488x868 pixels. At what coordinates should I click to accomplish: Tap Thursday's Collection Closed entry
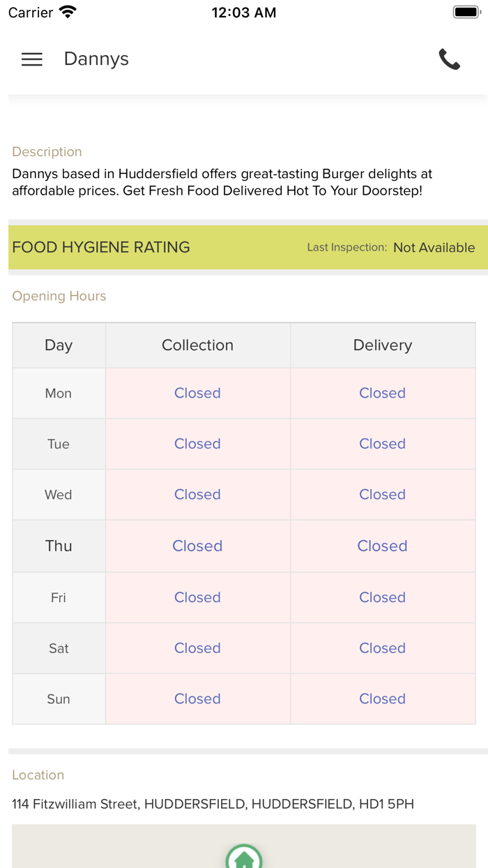click(197, 546)
